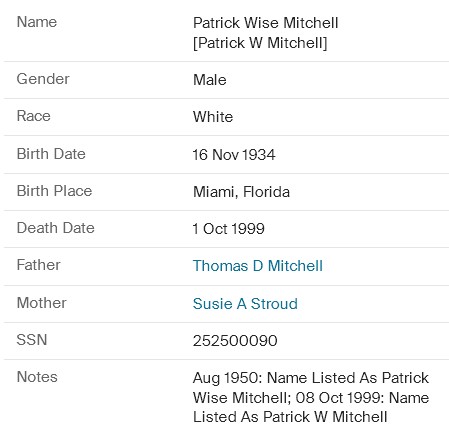Click the Death Date label

pos(56,228)
